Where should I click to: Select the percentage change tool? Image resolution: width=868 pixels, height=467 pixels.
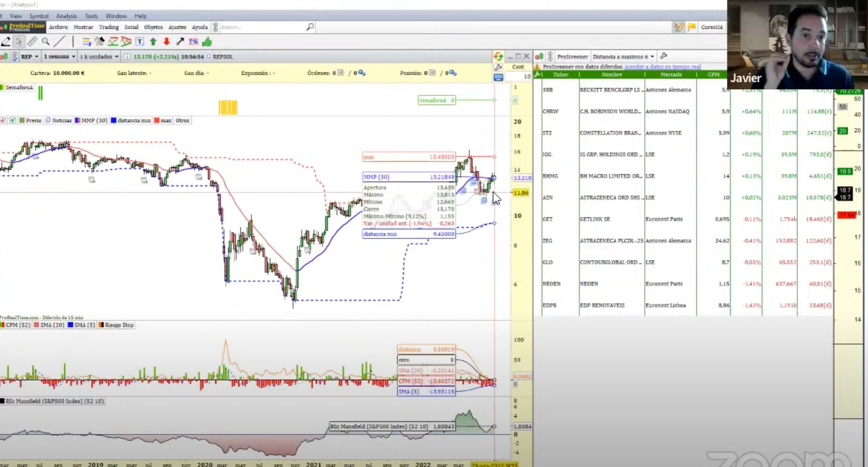193,42
